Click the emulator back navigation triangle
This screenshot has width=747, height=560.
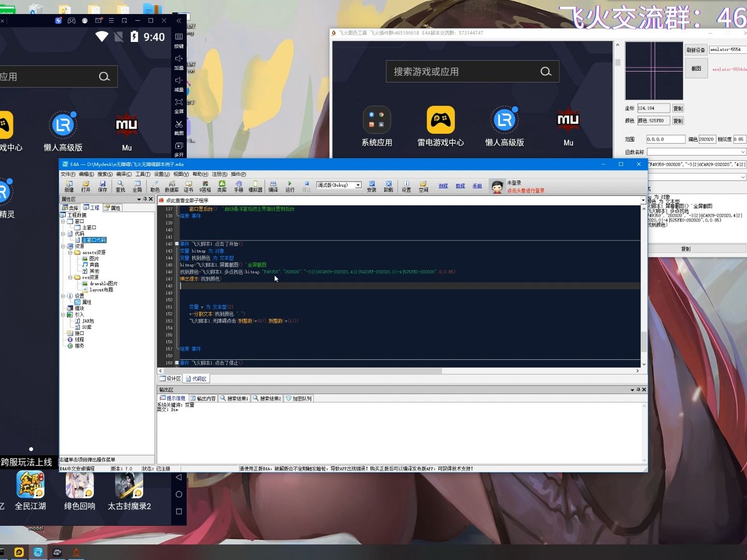click(x=179, y=477)
